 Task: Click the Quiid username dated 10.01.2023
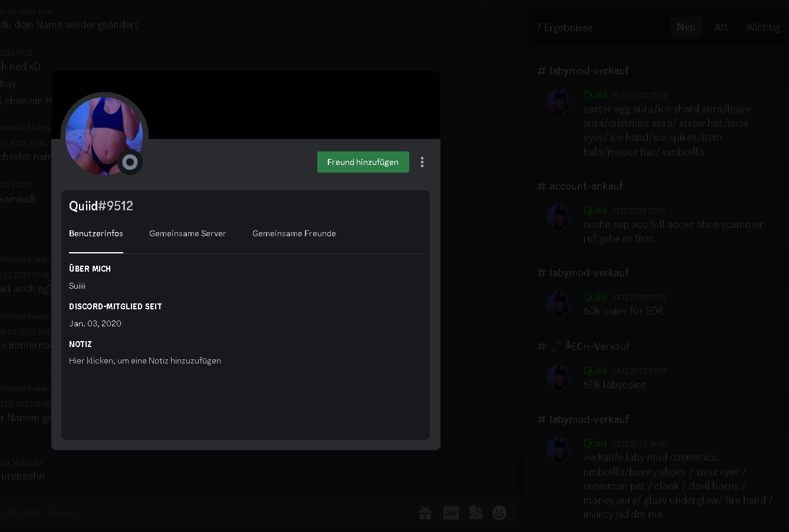(x=595, y=95)
